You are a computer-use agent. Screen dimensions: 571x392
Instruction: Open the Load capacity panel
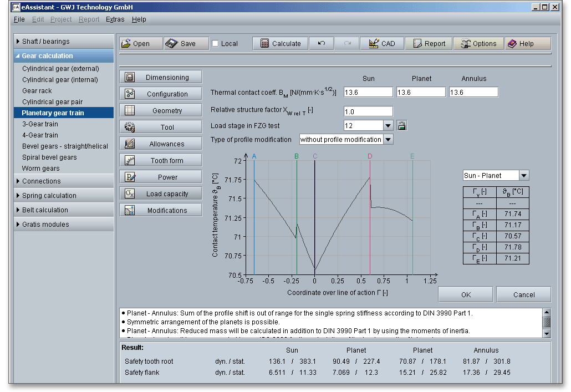point(161,194)
